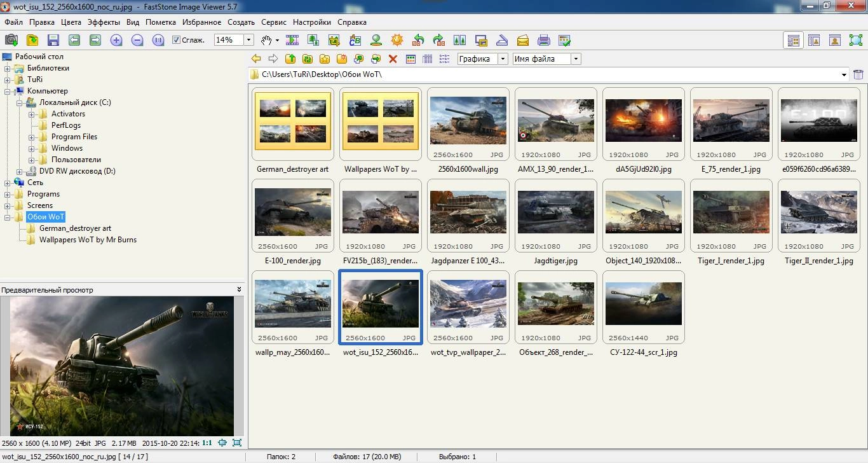Open the Эффекты menu
This screenshot has height=463, width=868.
104,22
